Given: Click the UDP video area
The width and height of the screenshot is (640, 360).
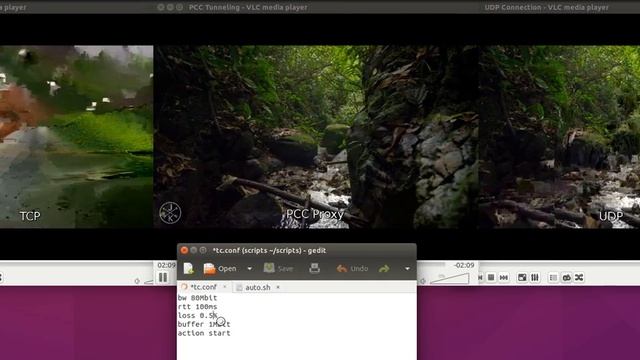Looking at the screenshot, I should tap(560, 137).
